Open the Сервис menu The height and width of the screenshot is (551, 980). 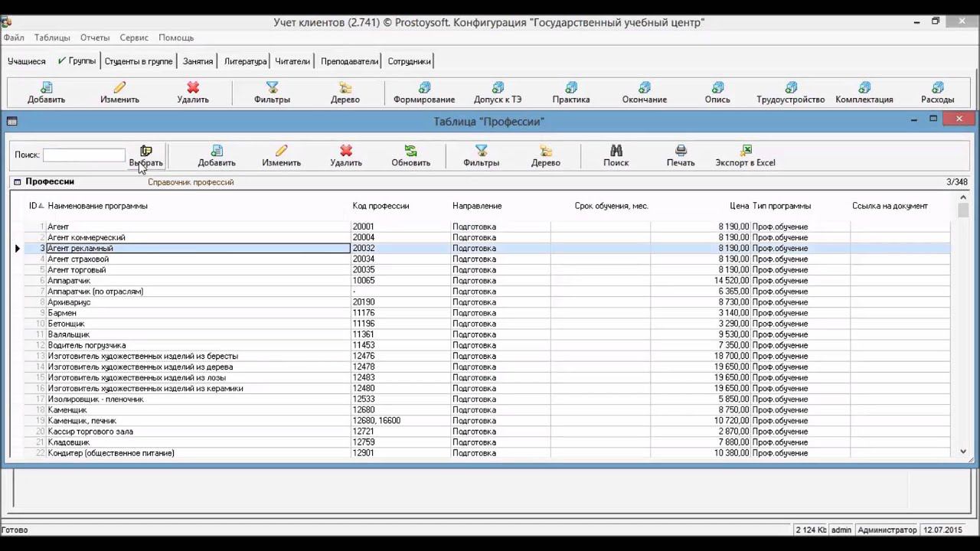coord(134,37)
